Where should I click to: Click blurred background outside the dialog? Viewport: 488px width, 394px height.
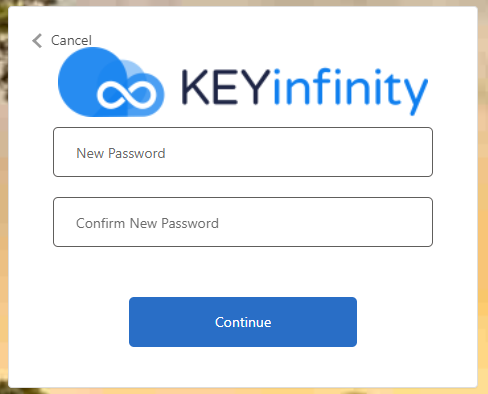coord(483,200)
